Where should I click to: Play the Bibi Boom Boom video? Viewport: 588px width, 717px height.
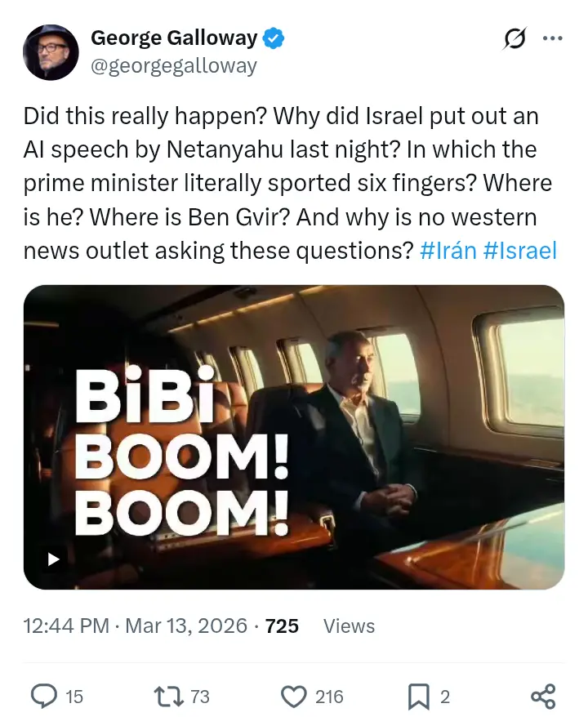coord(54,559)
